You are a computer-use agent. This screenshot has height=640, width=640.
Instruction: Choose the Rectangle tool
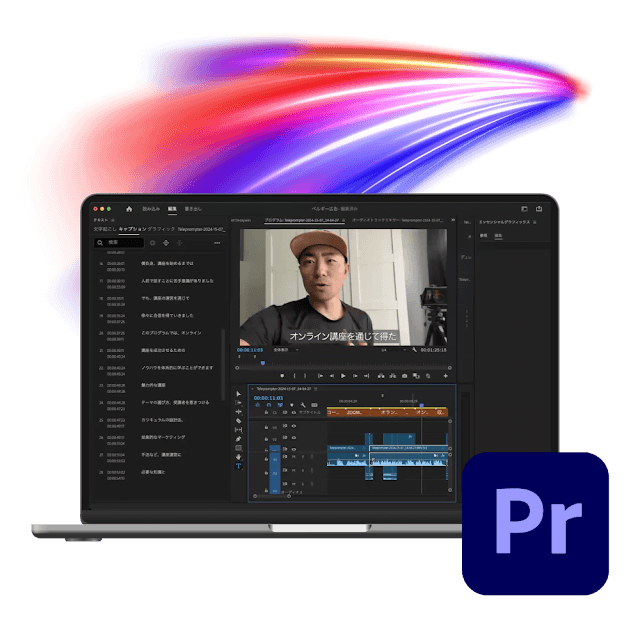pyautogui.click(x=239, y=448)
